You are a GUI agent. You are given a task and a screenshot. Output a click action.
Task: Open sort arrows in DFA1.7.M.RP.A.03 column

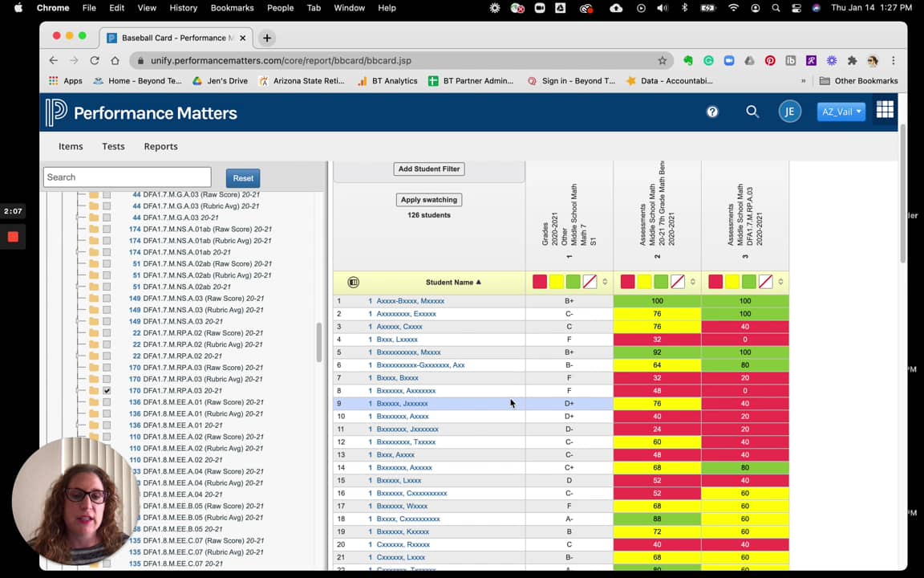click(780, 282)
